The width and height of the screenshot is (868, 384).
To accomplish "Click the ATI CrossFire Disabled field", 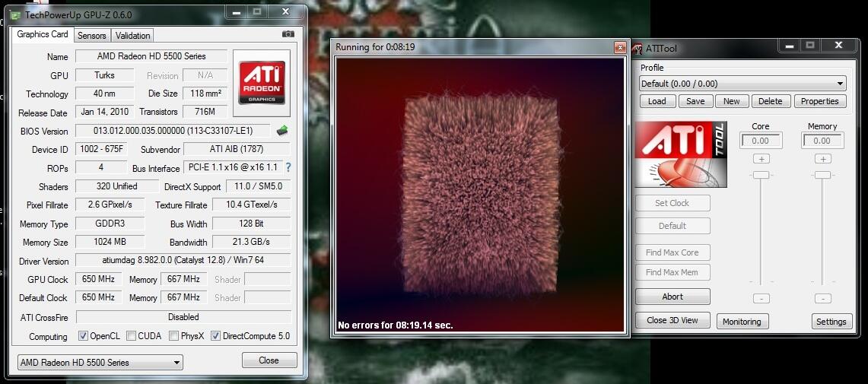I will (183, 317).
